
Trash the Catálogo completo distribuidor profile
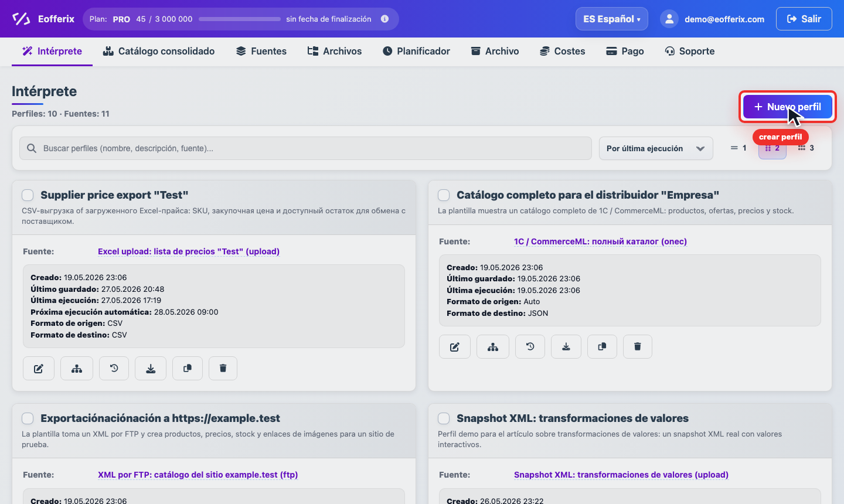(638, 347)
